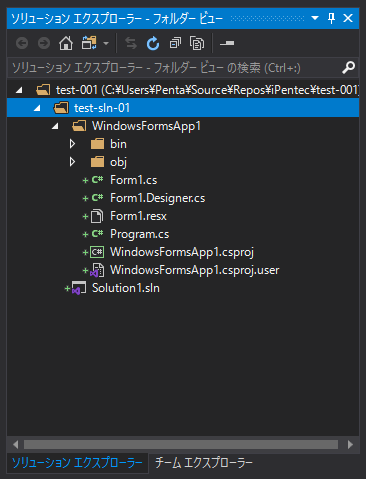The width and height of the screenshot is (366, 479).
Task: Select Form1.Designer.cs file
Action: (157, 198)
